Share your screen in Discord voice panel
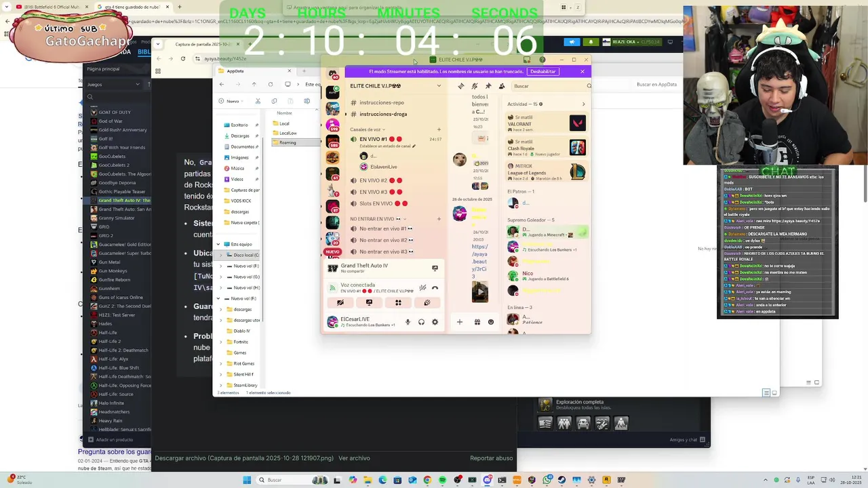Image resolution: width=868 pixels, height=488 pixels. click(369, 302)
